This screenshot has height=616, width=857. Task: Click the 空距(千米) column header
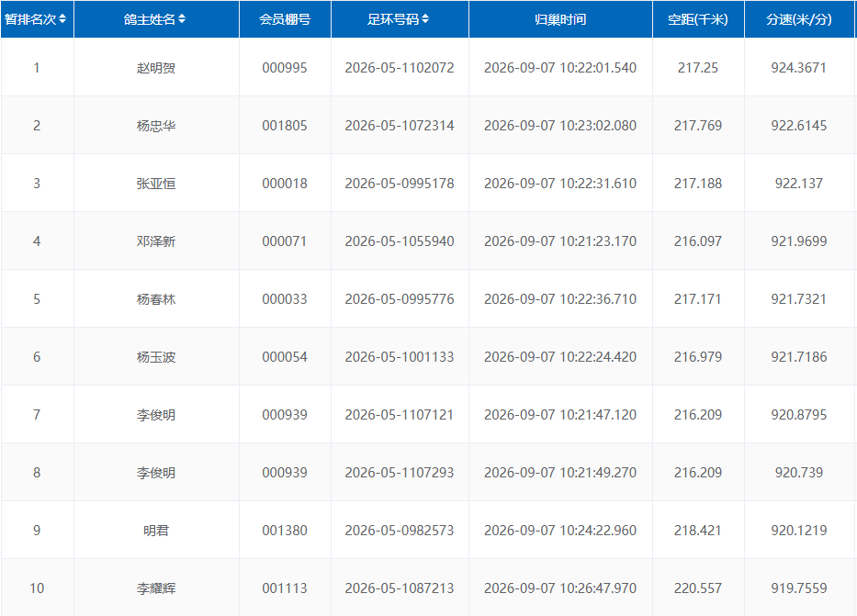pos(698,19)
